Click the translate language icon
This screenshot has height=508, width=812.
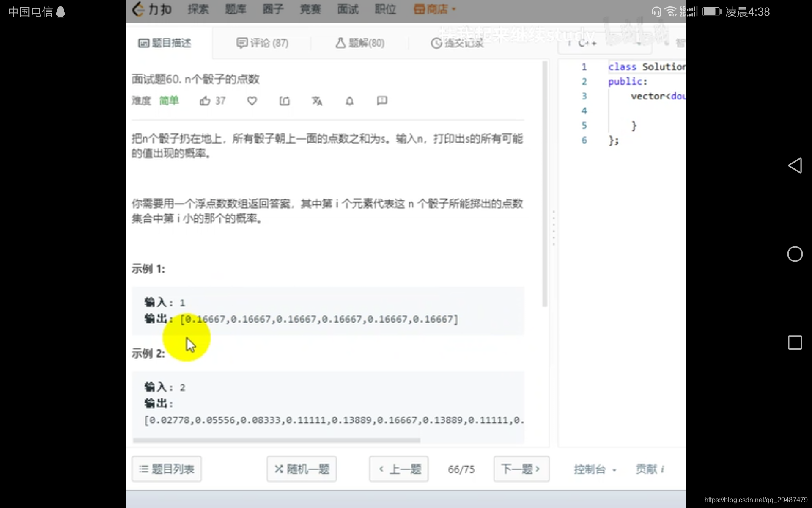click(x=317, y=101)
